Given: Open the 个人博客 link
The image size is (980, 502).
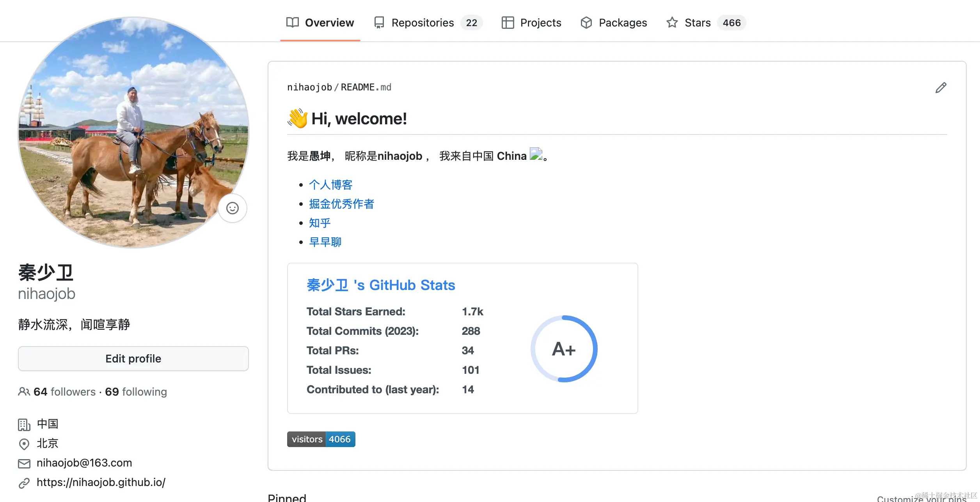Looking at the screenshot, I should click(x=330, y=185).
